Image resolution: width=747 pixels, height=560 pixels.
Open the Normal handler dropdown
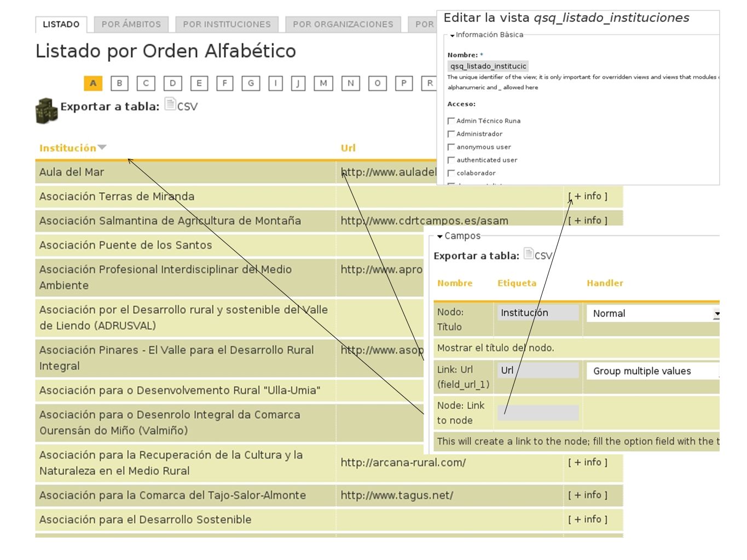click(x=653, y=313)
